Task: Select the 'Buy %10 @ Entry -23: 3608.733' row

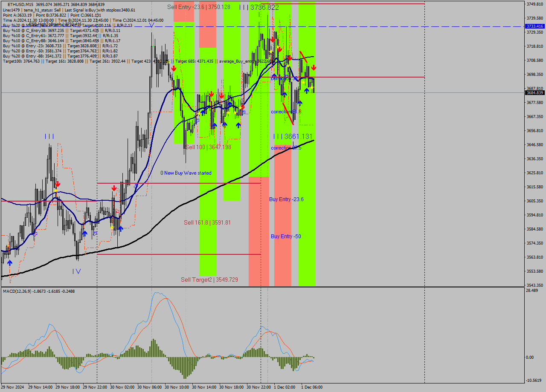Action: tap(60, 46)
